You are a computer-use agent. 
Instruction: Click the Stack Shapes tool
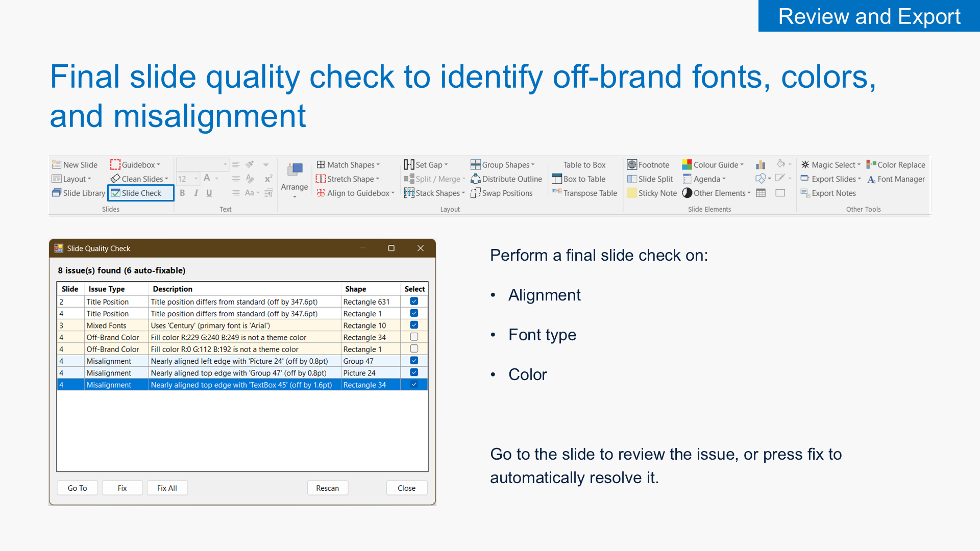pos(434,193)
